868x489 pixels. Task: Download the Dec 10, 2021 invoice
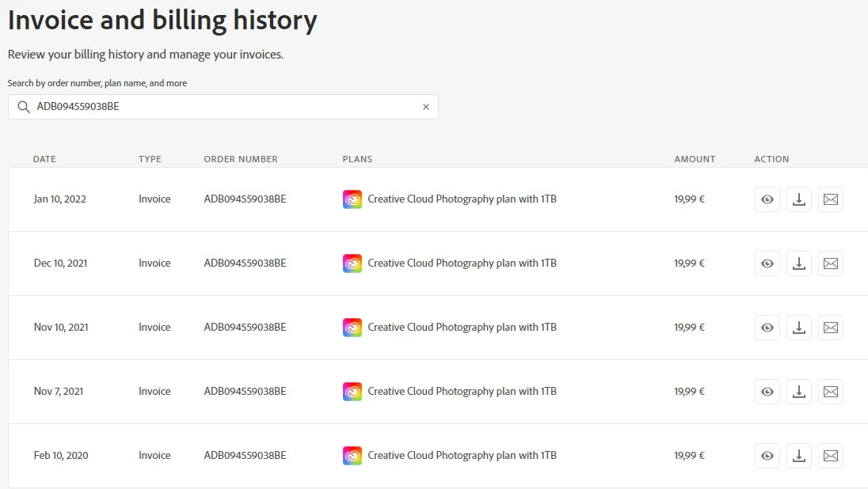click(799, 263)
